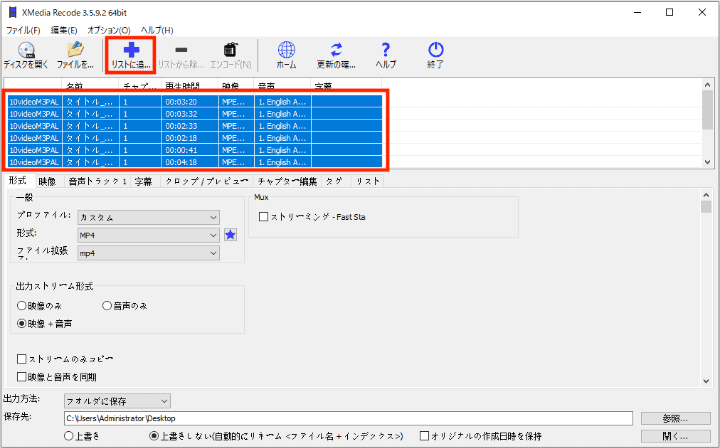Click the file list vertical scrollbar thumb

707,110
